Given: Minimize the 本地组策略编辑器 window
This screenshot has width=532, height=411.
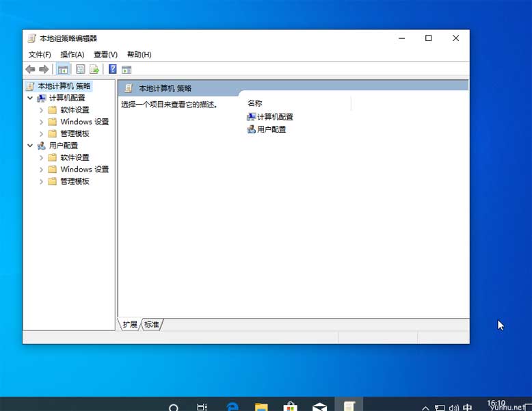Looking at the screenshot, I should click(401, 38).
